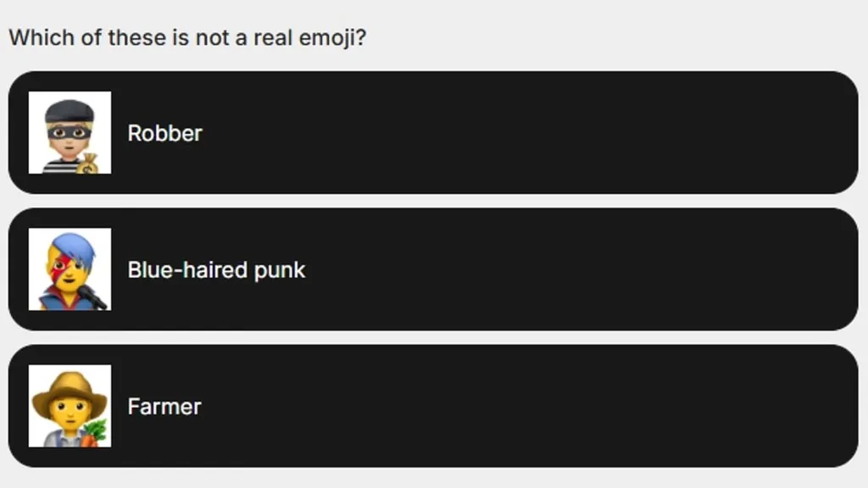Select the Blue-haired punk answer option

pos(434,270)
